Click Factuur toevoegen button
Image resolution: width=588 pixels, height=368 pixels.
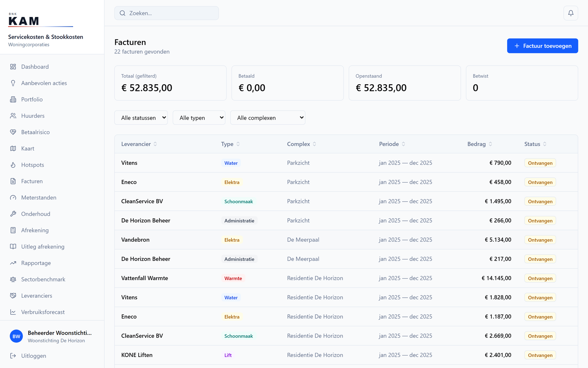click(542, 46)
